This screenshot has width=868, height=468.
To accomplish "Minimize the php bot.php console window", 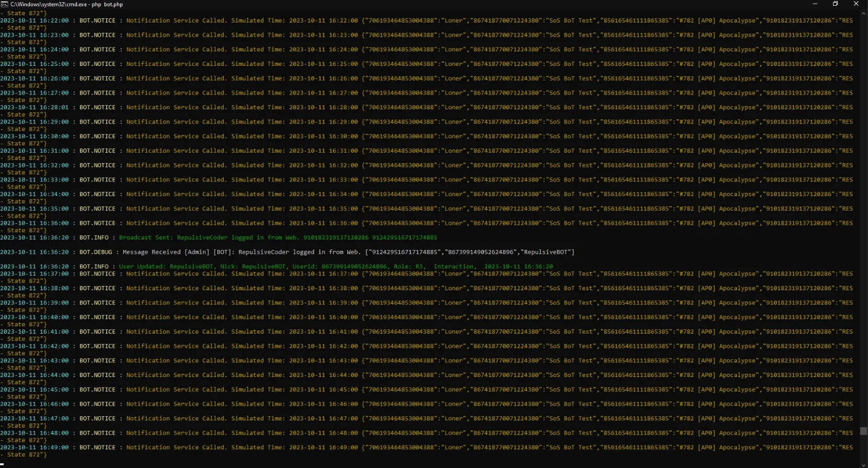I will [x=814, y=4].
